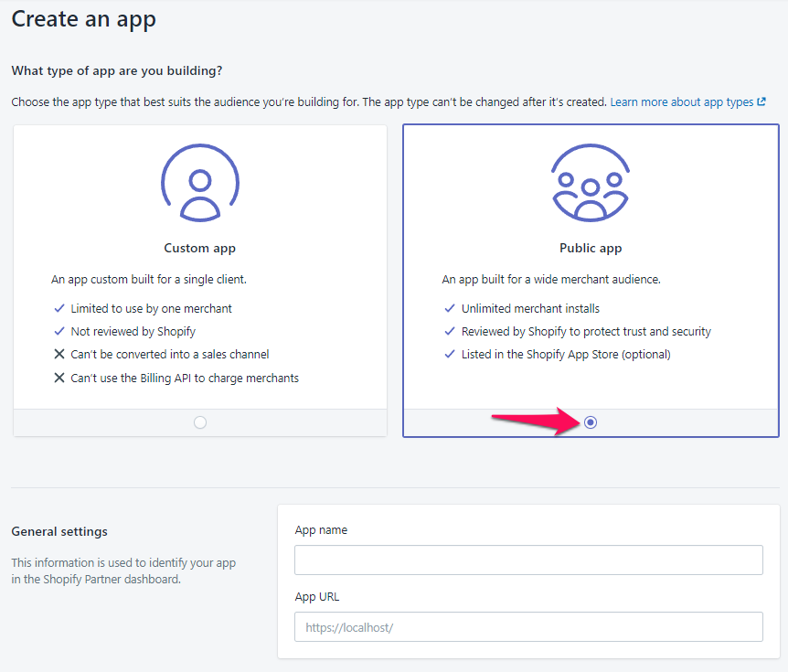Click the external link icon beside app types
Image resolution: width=788 pixels, height=672 pixels.
coord(761,101)
